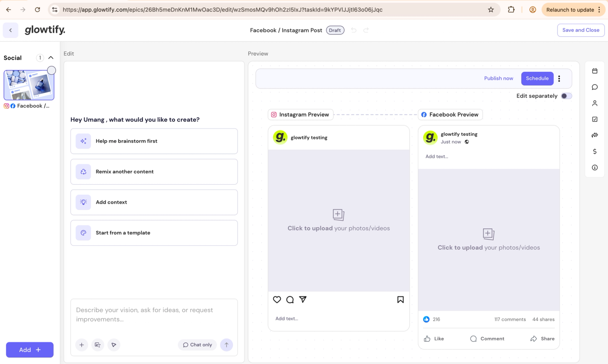Viewport: 608px width, 364px height.
Task: Open the calendar icon in right sidebar
Action: coord(595,71)
